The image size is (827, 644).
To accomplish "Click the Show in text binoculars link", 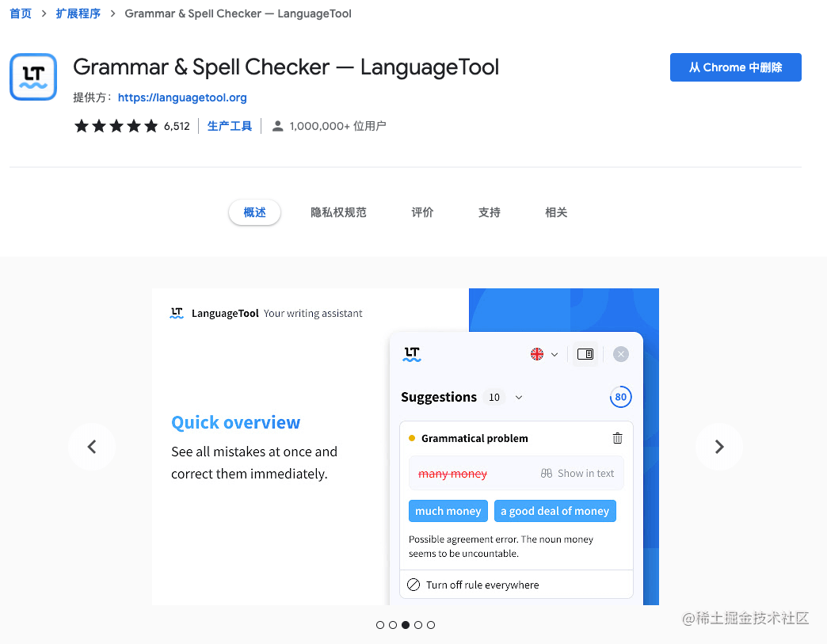I will 577,473.
